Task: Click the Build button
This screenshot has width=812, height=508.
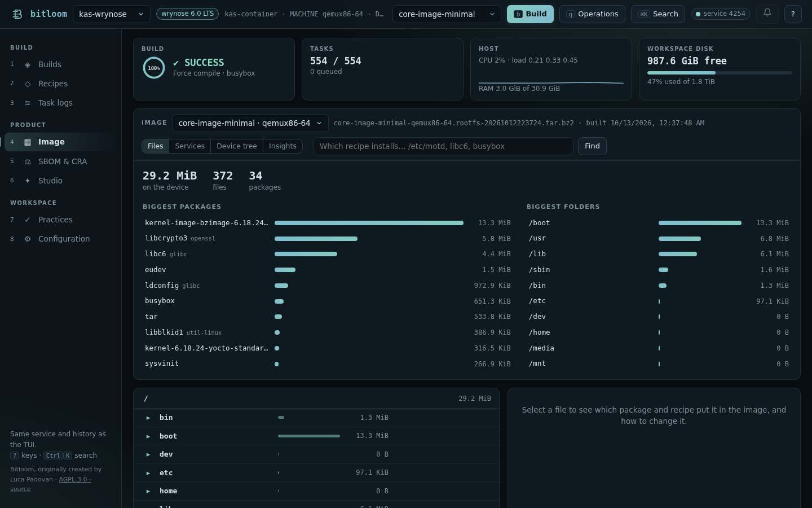Action: (530, 14)
